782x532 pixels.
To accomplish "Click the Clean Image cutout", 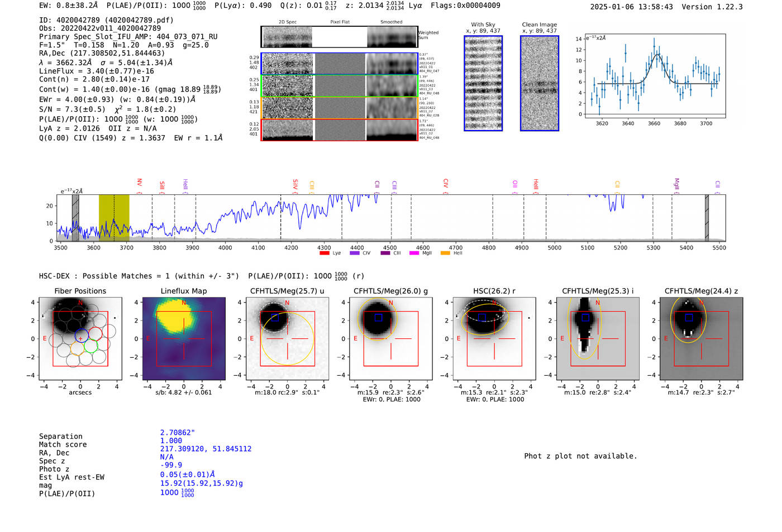I will [x=540, y=83].
